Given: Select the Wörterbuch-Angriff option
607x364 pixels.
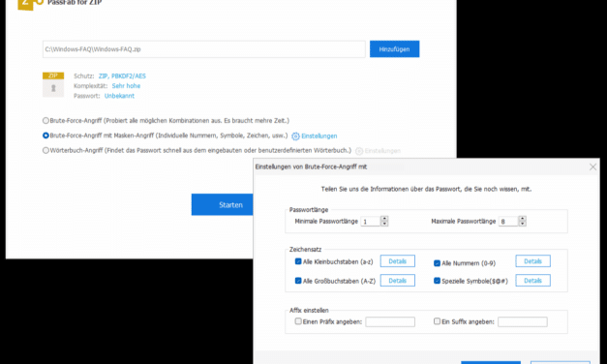Looking at the screenshot, I should point(46,150).
